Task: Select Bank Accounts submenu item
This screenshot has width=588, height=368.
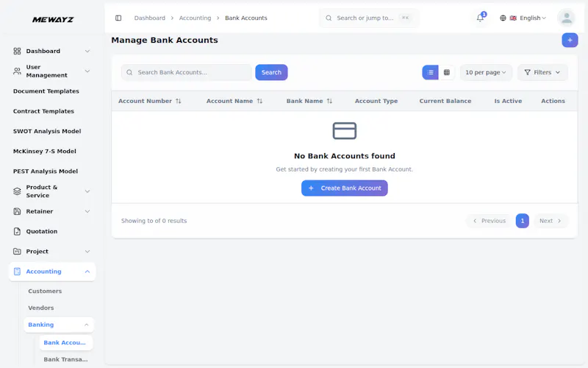Action: click(x=65, y=342)
